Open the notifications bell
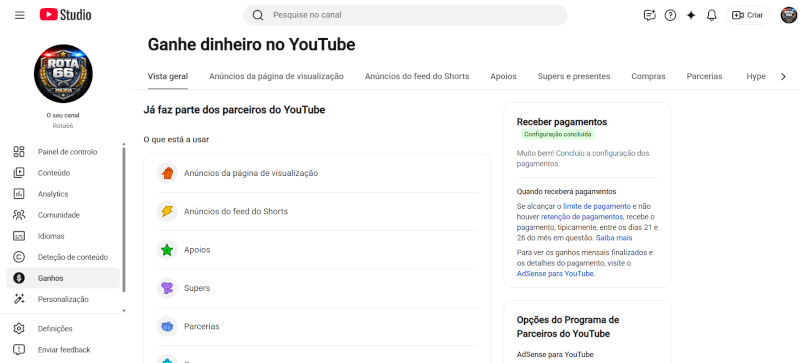 click(x=711, y=15)
